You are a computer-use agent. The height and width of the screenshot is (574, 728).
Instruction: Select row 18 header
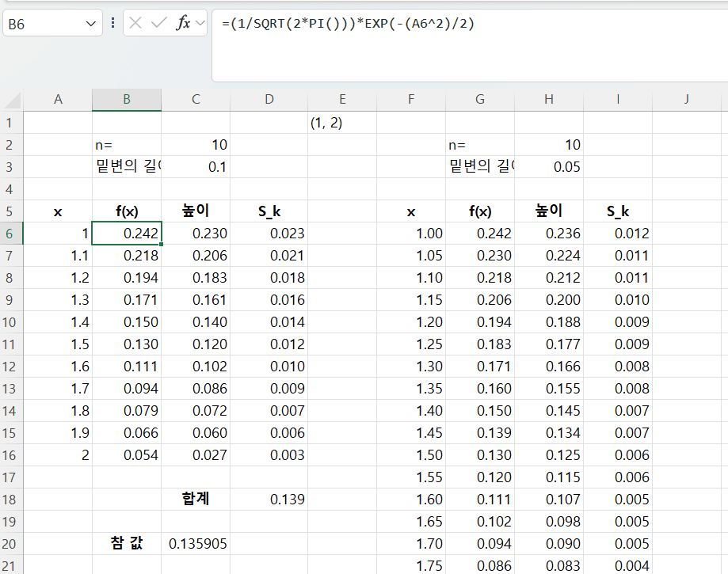point(11,500)
